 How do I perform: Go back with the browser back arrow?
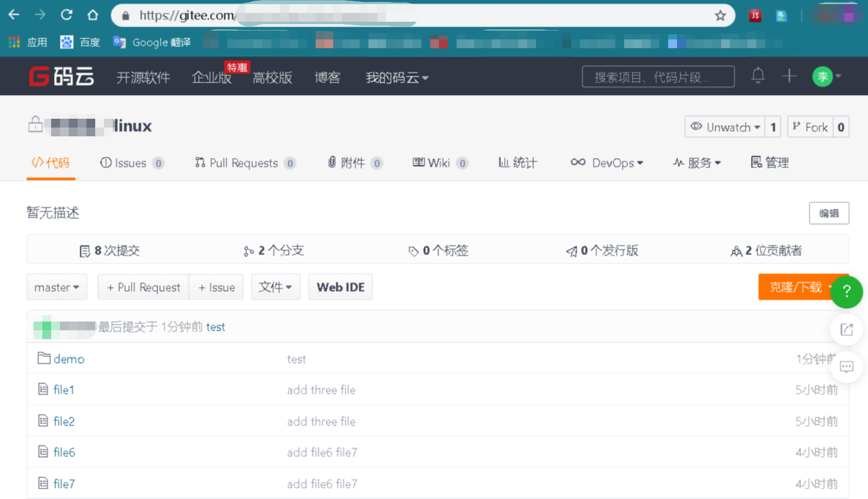point(14,15)
